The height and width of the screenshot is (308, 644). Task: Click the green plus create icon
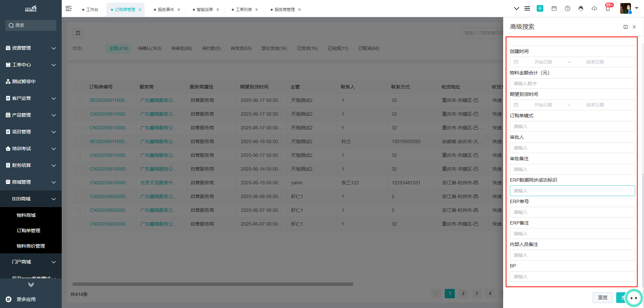[x=540, y=8]
